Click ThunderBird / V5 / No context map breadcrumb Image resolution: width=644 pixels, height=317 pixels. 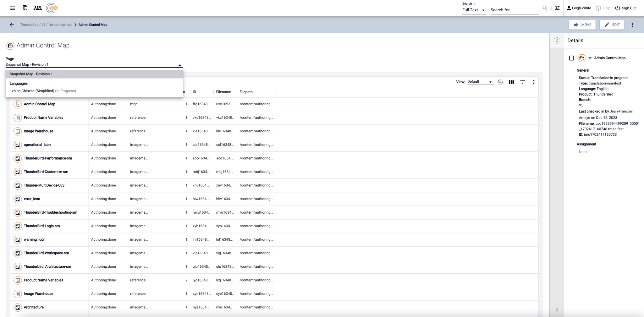point(46,25)
